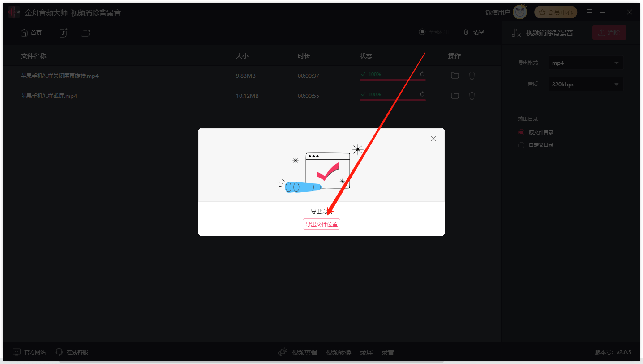
Task: Open 视频剪辑 at the bottom
Action: (304, 352)
